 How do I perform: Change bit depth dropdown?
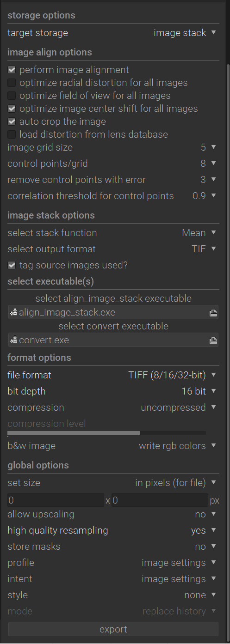click(112, 391)
